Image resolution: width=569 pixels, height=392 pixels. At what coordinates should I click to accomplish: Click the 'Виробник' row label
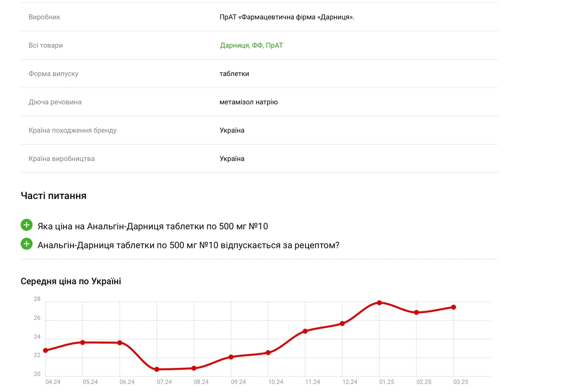coord(45,17)
